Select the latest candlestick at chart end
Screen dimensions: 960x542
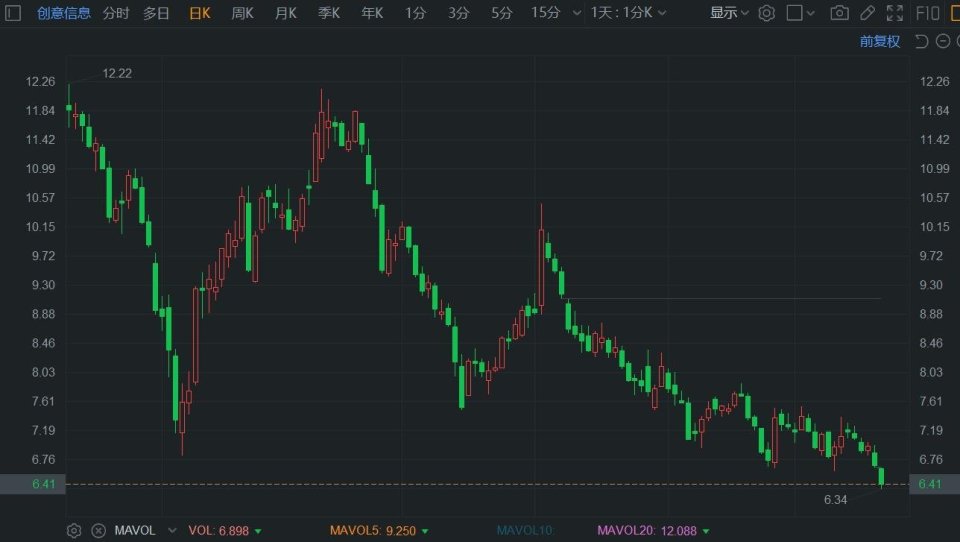tap(882, 477)
